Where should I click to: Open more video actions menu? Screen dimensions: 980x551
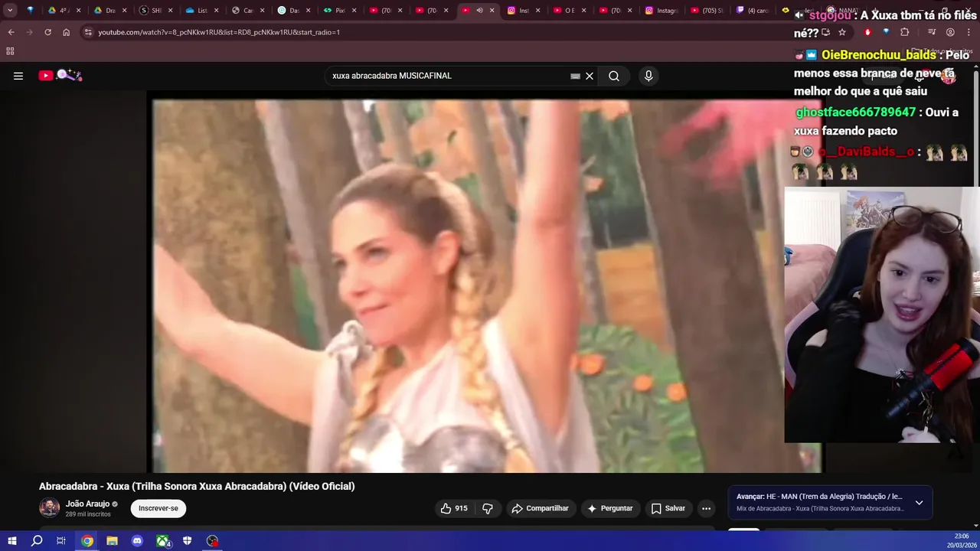click(x=707, y=508)
